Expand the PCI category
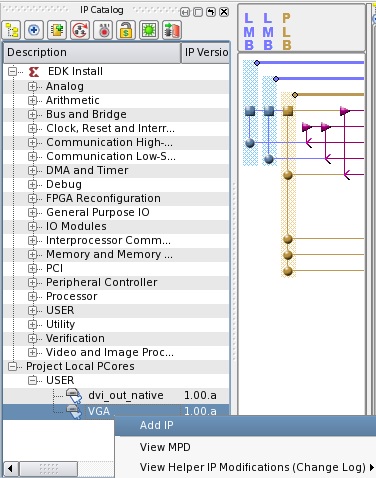The height and width of the screenshot is (478, 376). click(32, 268)
